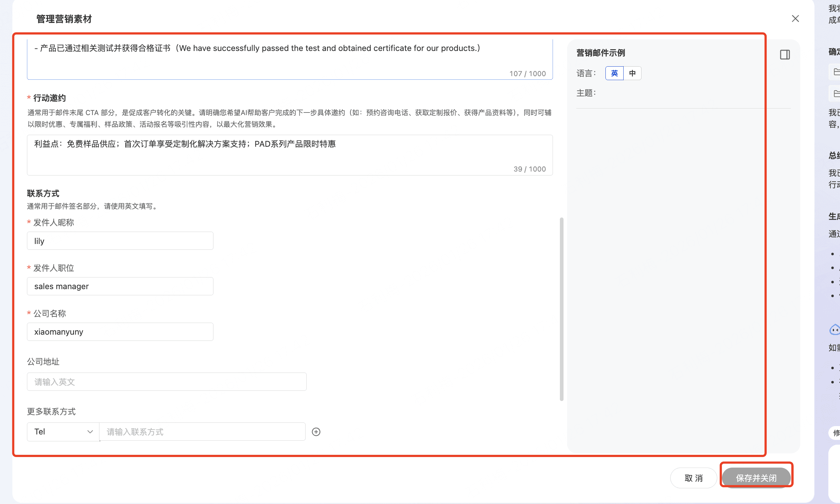Image resolution: width=840 pixels, height=504 pixels.
Task: Switch preview language to 中
Action: pyautogui.click(x=632, y=73)
